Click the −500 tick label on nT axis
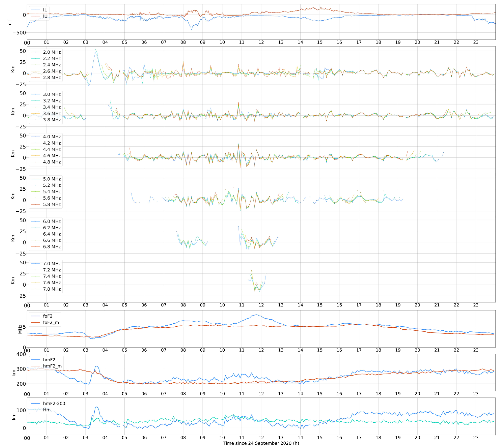 pos(19,33)
